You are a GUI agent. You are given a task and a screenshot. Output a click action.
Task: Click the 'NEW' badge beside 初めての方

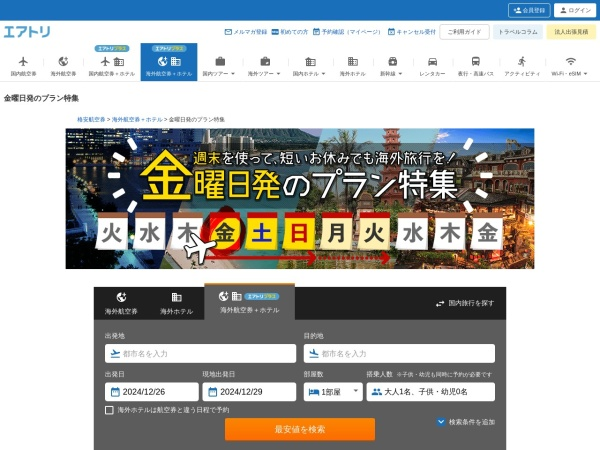click(275, 32)
